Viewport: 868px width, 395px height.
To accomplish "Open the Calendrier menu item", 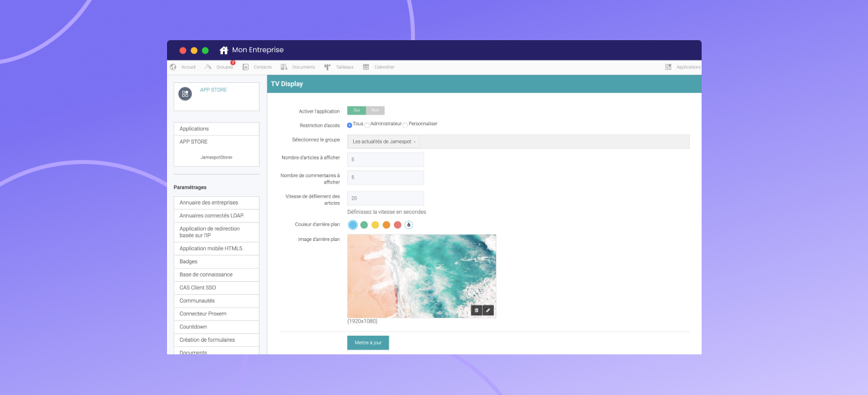I will click(384, 67).
